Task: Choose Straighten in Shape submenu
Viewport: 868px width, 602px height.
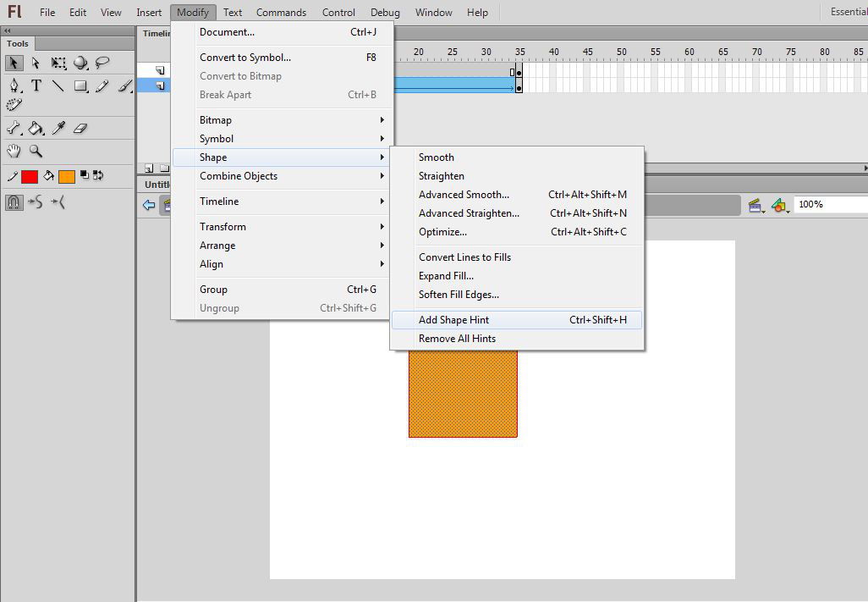Action: [517, 176]
